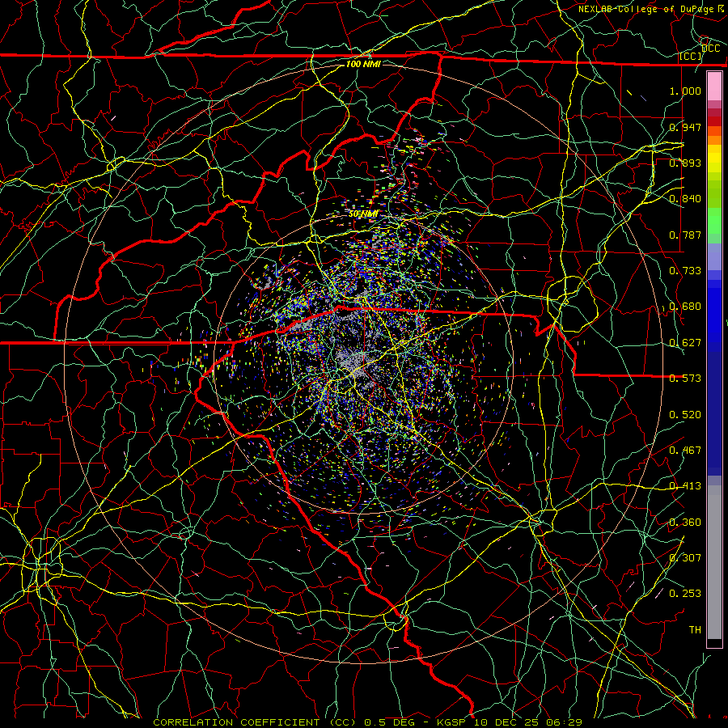The height and width of the screenshot is (728, 728).
Task: Click the 0.573 scale value
Action: pos(685,378)
